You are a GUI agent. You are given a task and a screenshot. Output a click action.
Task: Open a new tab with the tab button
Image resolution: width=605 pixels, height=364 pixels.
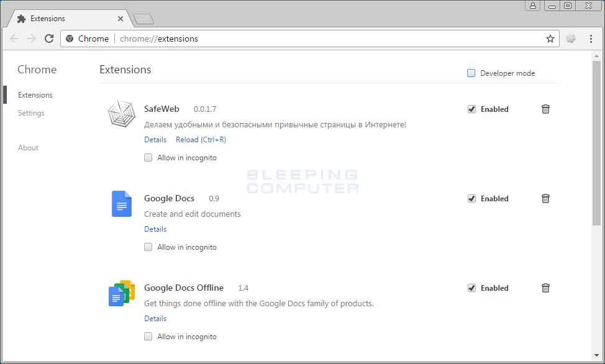point(143,19)
